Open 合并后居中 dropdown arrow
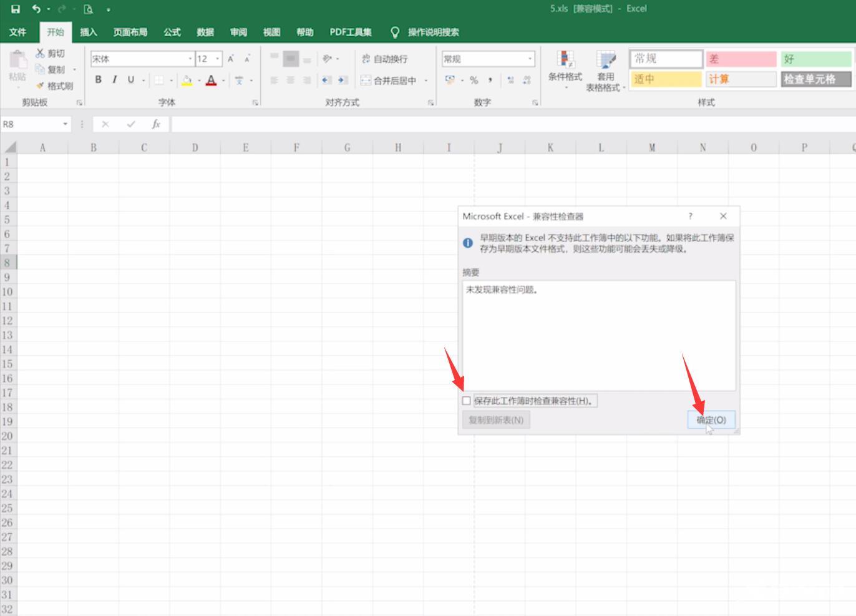Screen dimensions: 856x616 (426, 81)
